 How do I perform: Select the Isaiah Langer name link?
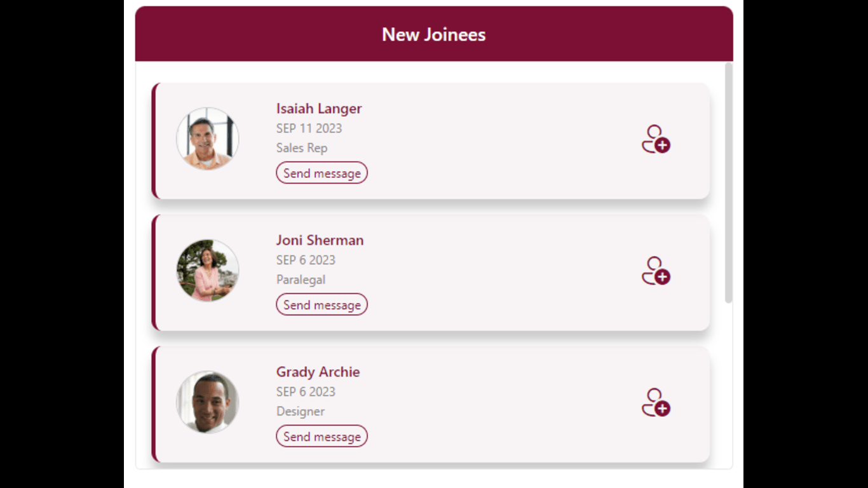tap(319, 109)
